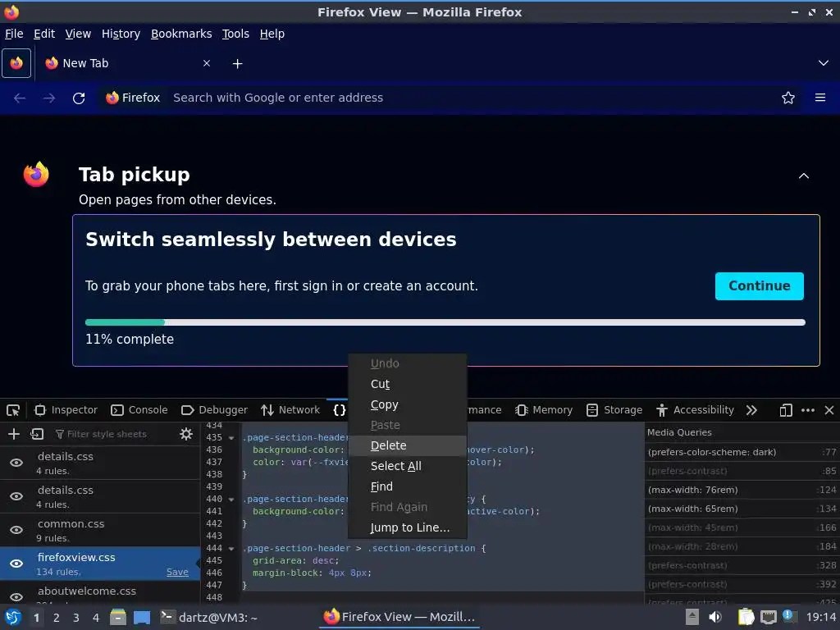Image resolution: width=840 pixels, height=630 pixels.
Task: Reload the current page
Action: (79, 98)
